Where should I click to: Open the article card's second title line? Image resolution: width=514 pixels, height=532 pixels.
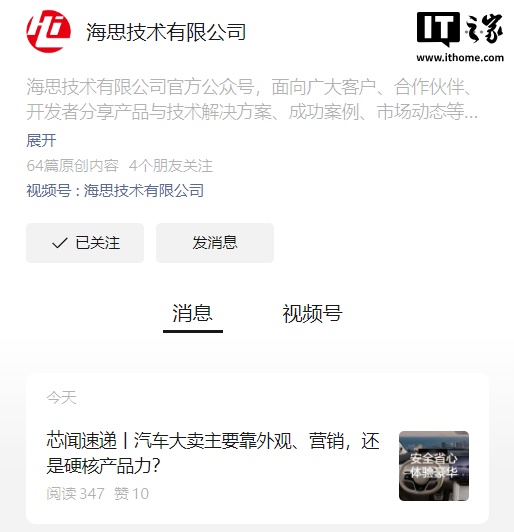[103, 466]
